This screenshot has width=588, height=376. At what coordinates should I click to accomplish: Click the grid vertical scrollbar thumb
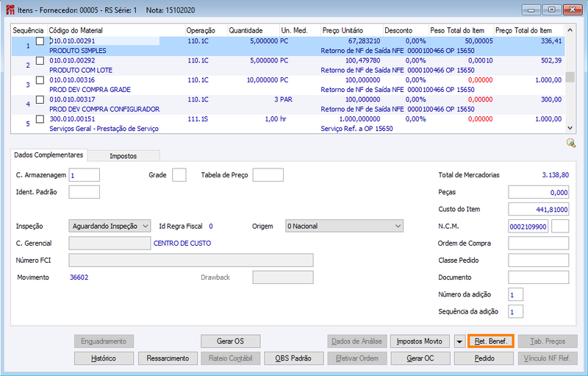coord(570,77)
